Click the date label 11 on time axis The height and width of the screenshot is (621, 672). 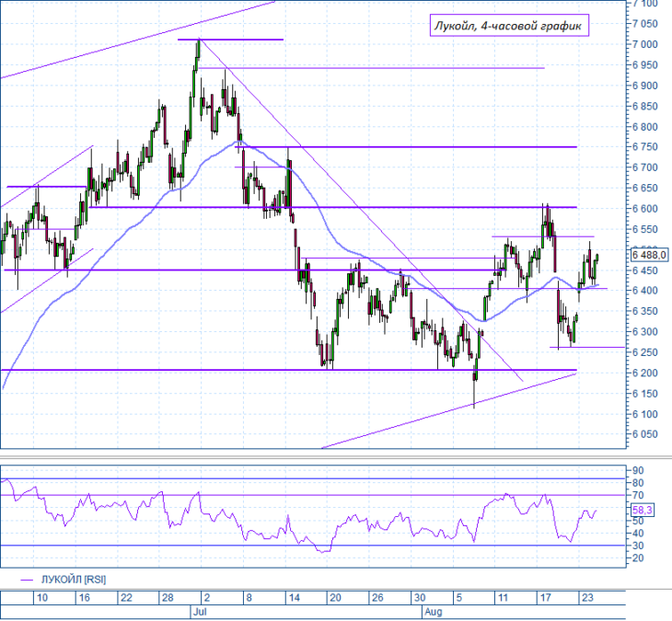tap(503, 598)
